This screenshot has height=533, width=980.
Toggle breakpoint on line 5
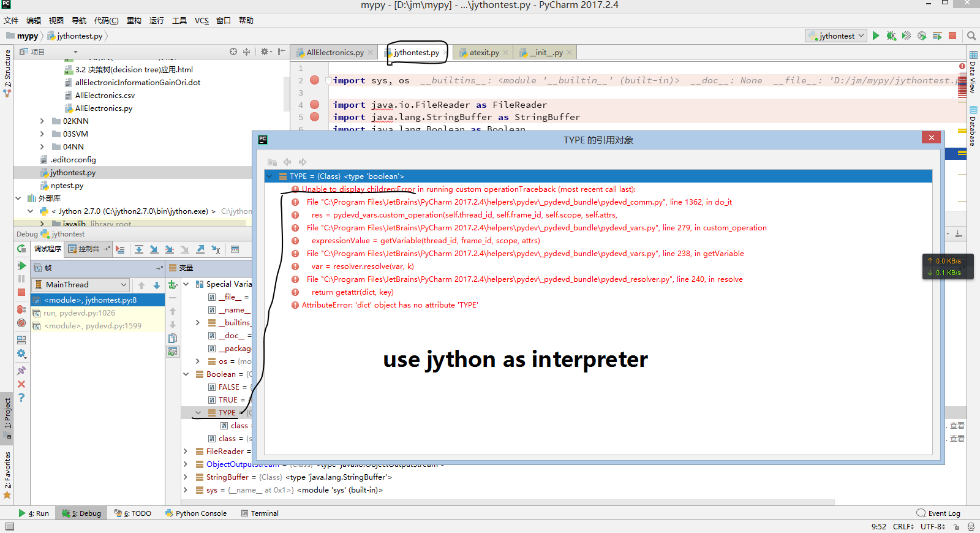point(315,117)
